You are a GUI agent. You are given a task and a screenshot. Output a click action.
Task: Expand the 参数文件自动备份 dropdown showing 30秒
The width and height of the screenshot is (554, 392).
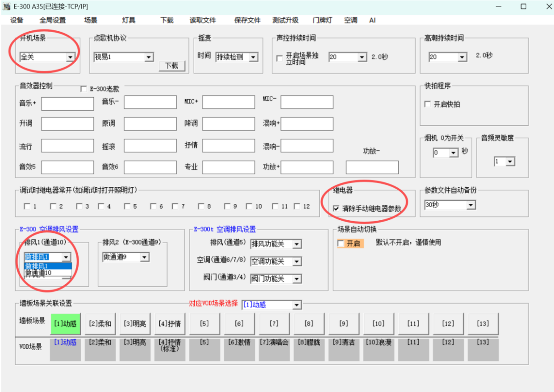(x=471, y=205)
